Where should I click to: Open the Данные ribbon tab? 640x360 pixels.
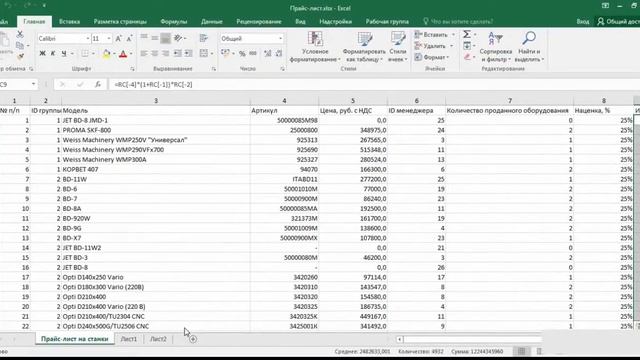[211, 21]
